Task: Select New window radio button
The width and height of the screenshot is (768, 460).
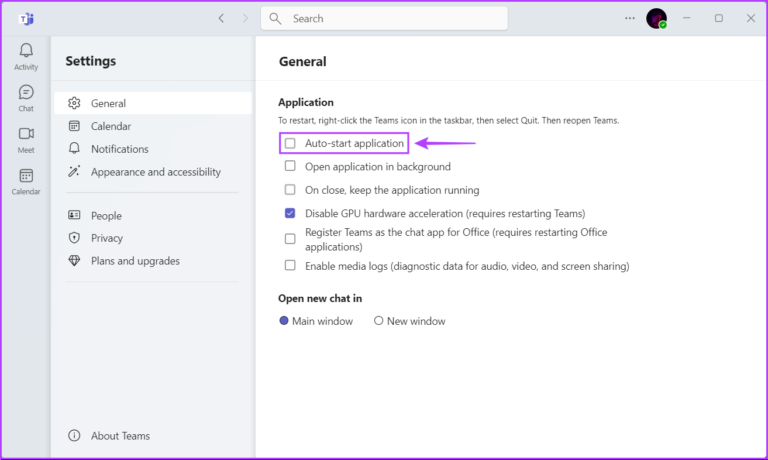Action: 378,321
